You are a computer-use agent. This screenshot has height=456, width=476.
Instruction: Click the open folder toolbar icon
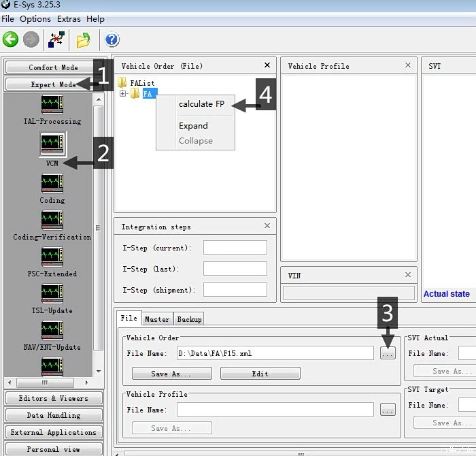84,40
